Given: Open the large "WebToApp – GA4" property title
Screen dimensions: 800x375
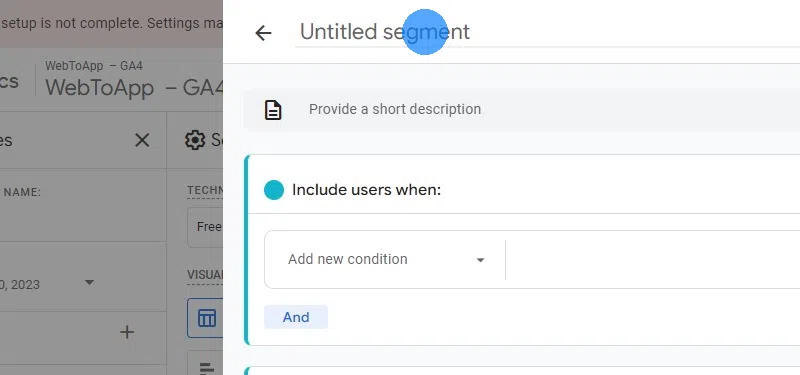Looking at the screenshot, I should pos(134,88).
